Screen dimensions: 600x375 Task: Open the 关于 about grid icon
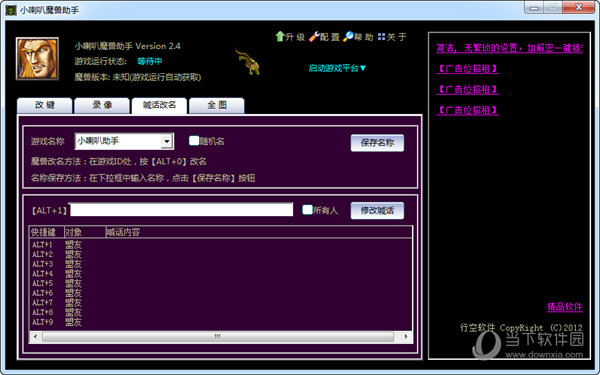coord(381,37)
